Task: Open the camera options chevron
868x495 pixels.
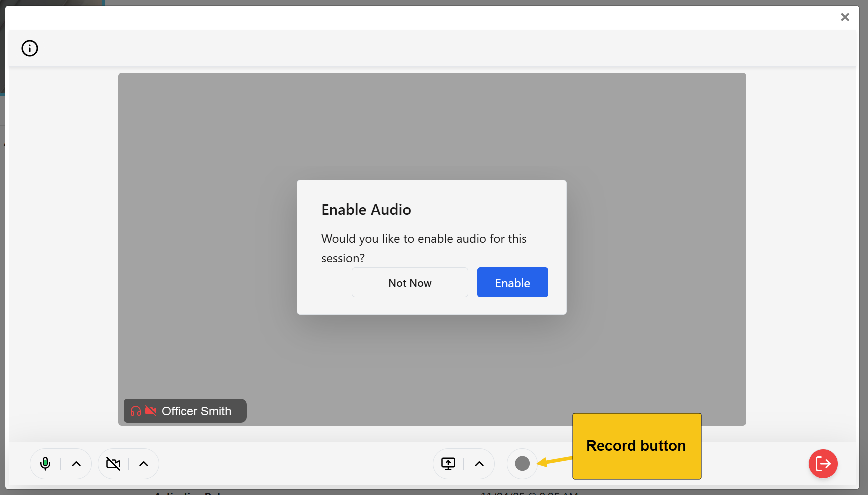Action: click(x=144, y=464)
